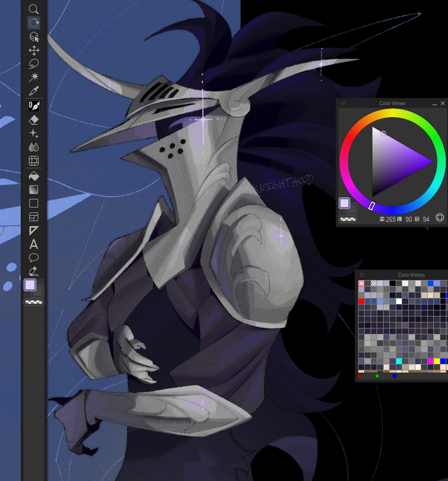448x481 pixels.
Task: Pick the red swatch in Color History
Action: point(361,301)
